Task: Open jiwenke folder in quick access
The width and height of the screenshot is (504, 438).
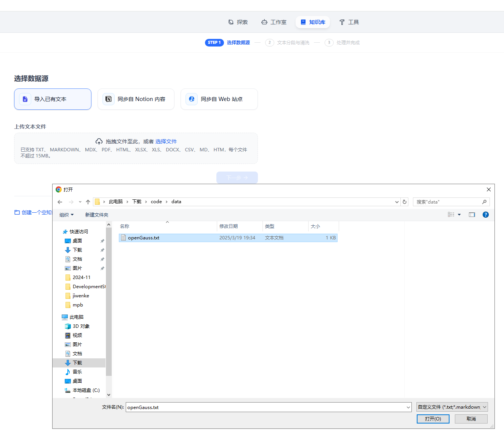Action: tap(81, 296)
